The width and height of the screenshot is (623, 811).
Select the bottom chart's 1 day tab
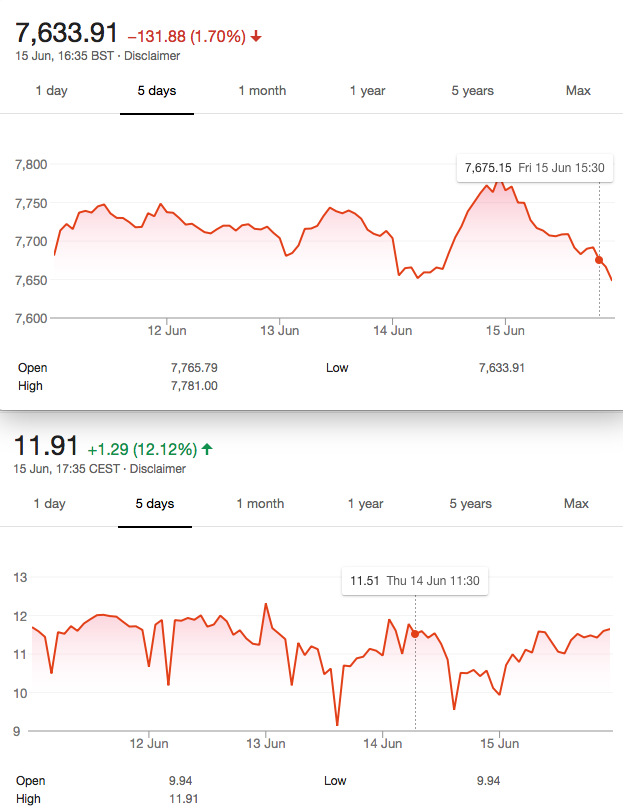click(50, 503)
